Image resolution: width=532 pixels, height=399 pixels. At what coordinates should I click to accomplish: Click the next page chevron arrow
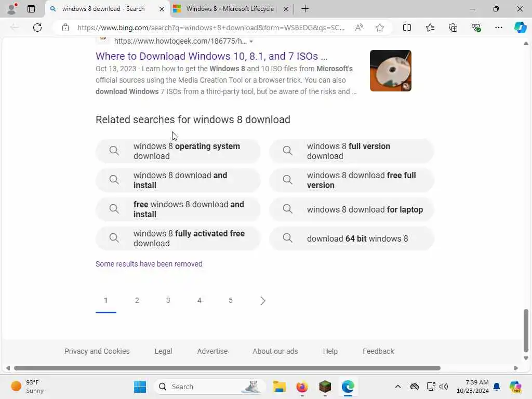(x=262, y=301)
